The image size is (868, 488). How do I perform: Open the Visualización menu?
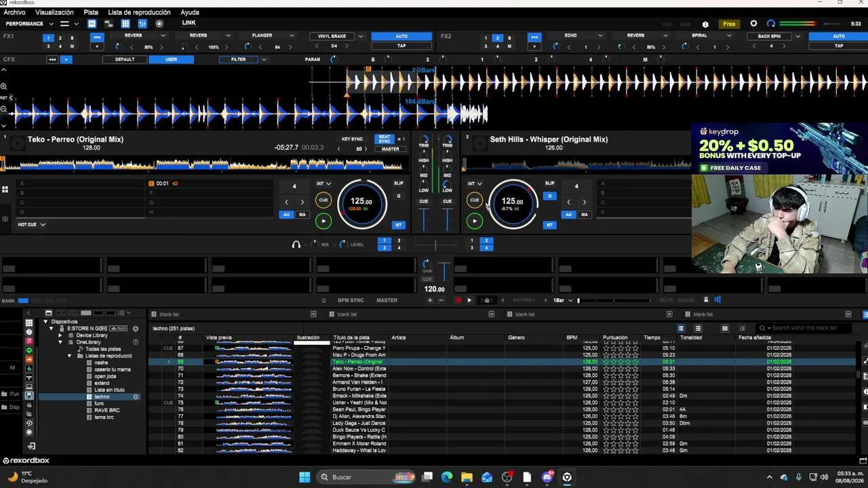click(54, 12)
